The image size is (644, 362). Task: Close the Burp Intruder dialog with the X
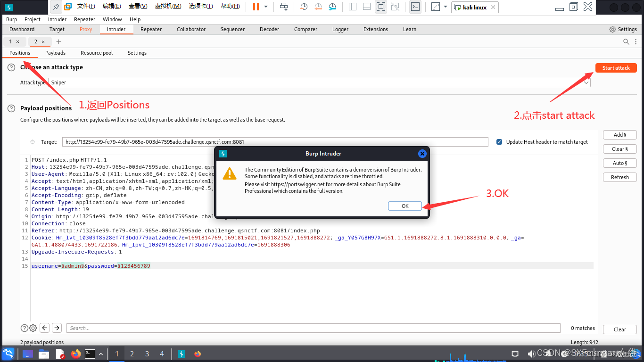[x=422, y=154]
